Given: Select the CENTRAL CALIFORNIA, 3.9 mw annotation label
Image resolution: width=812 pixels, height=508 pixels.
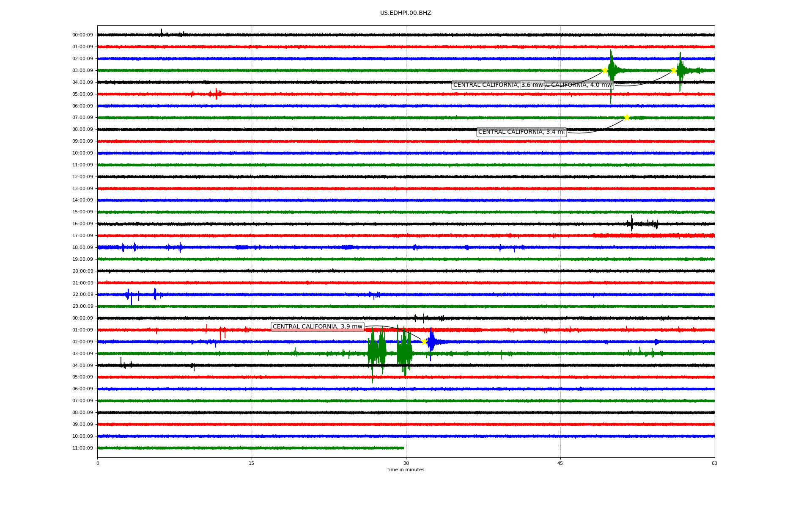Looking at the screenshot, I should tap(317, 327).
